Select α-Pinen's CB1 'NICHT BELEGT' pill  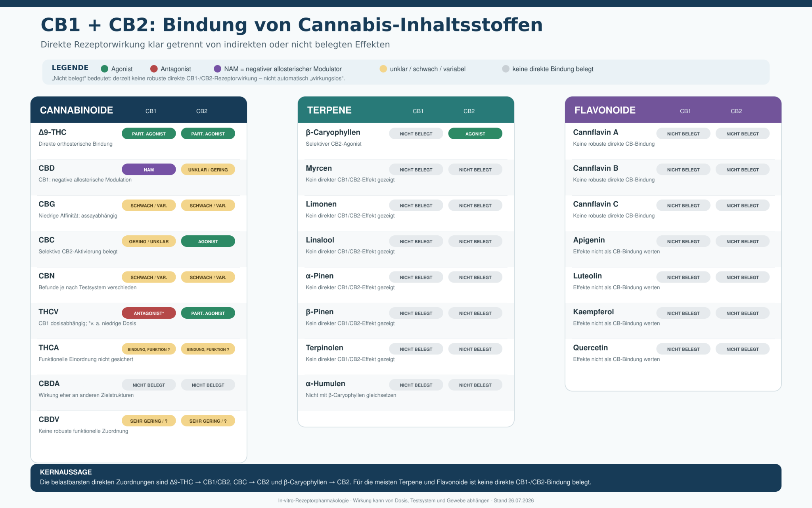tap(416, 277)
